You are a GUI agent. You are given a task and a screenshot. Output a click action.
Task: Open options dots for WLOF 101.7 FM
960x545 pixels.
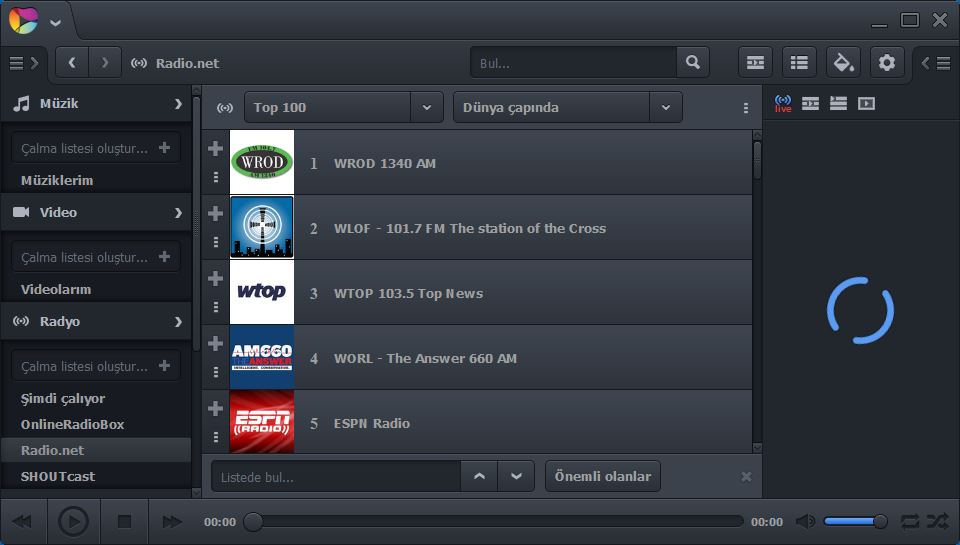coord(216,242)
